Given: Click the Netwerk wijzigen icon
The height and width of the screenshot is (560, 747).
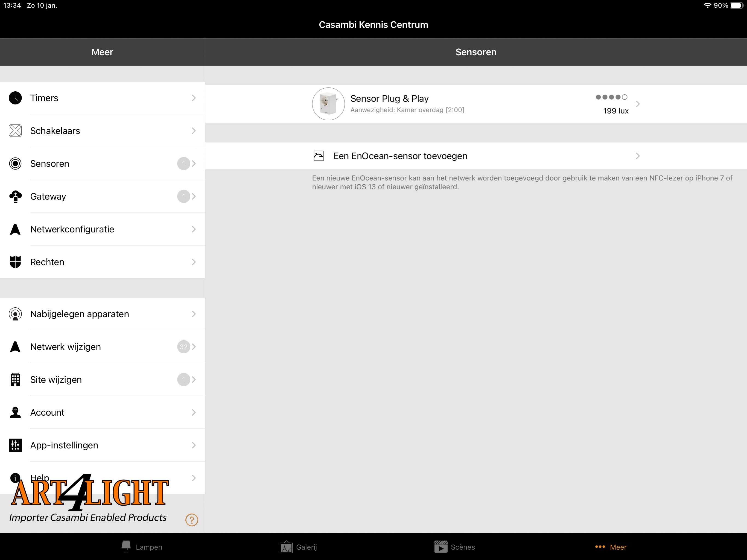Looking at the screenshot, I should (x=16, y=346).
